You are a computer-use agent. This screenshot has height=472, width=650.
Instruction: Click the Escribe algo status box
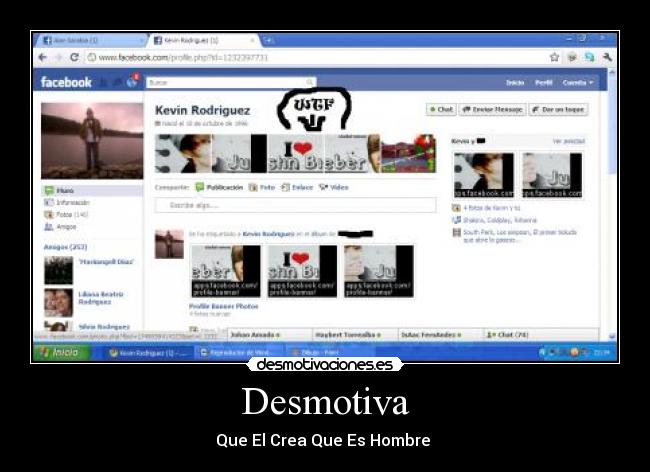[295, 205]
